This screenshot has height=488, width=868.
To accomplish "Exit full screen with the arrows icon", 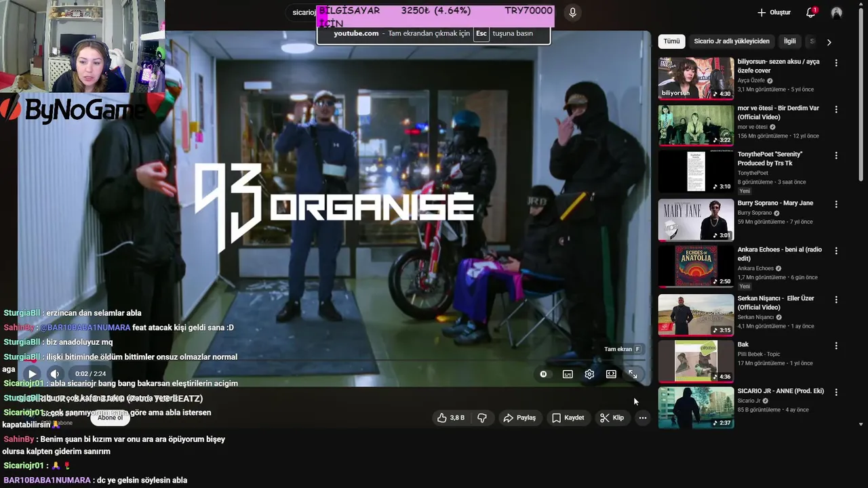I will tap(633, 374).
